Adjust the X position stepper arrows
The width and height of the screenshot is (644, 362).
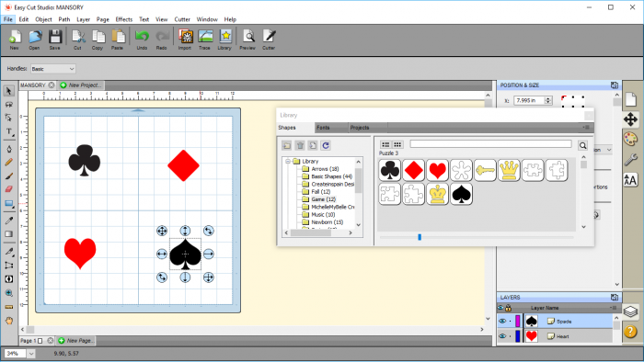pyautogui.click(x=548, y=100)
